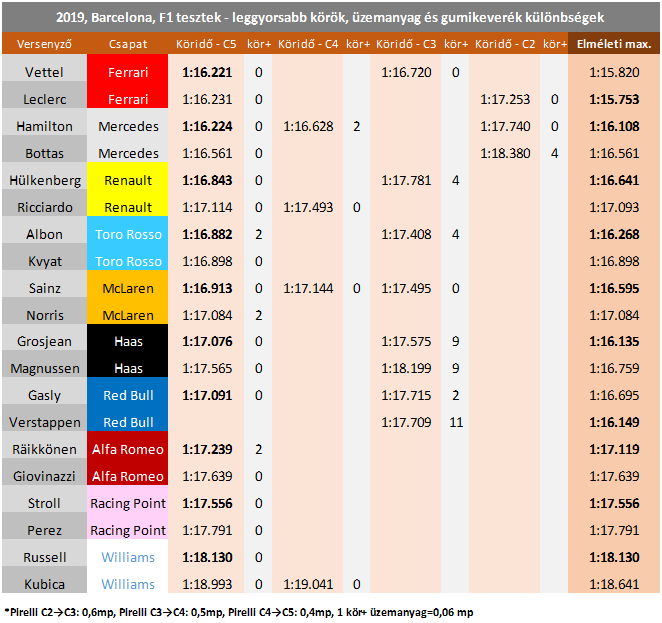Image resolution: width=662 pixels, height=623 pixels.
Task: Select driver name 'Kvyat'
Action: point(45,261)
